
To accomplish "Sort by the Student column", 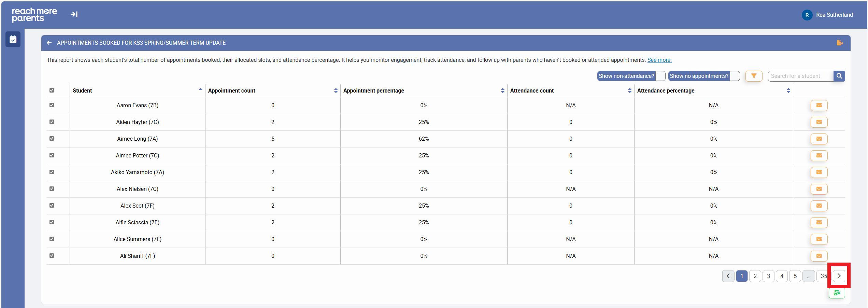I will click(x=200, y=90).
